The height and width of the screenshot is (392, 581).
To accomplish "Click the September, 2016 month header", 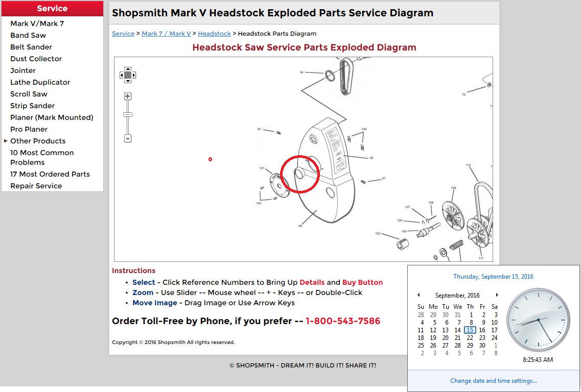I will click(x=457, y=296).
